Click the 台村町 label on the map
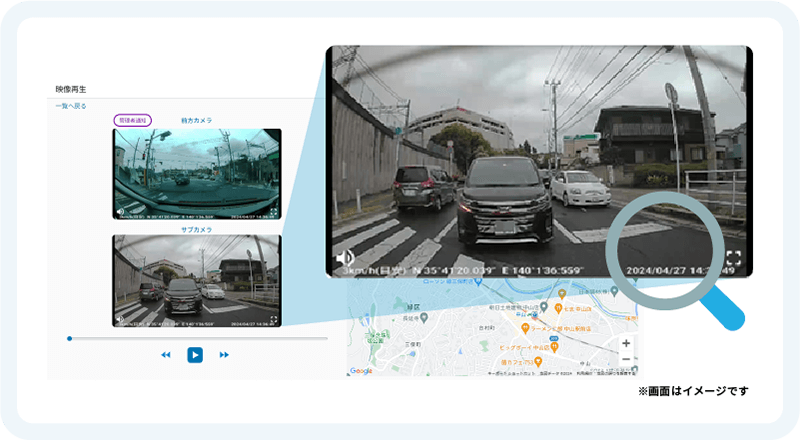The width and height of the screenshot is (800, 440). tap(487, 328)
